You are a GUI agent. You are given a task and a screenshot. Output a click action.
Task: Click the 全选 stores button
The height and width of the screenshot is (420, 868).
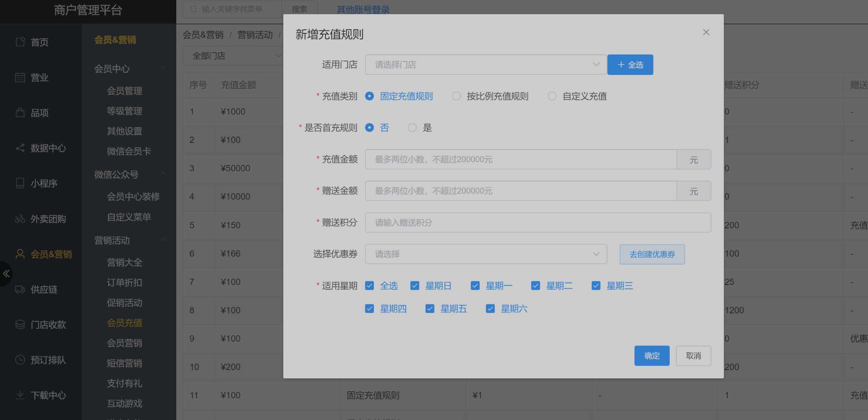coord(630,65)
